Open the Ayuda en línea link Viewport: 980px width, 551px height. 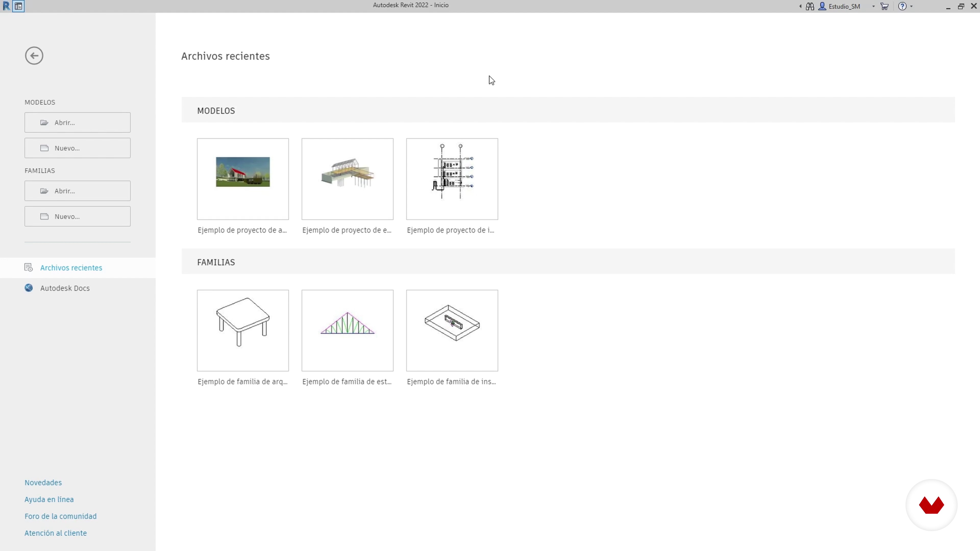(49, 499)
